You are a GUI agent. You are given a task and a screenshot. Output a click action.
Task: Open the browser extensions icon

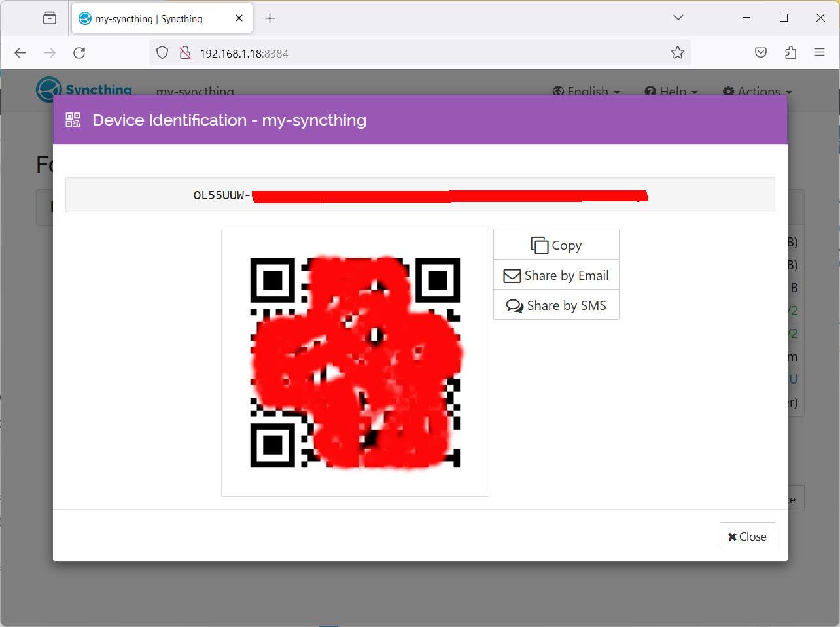[790, 53]
